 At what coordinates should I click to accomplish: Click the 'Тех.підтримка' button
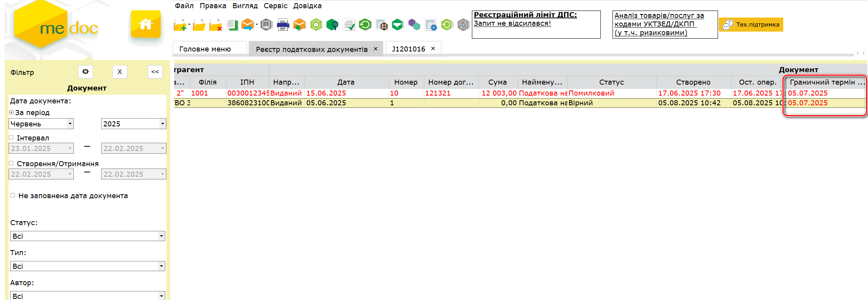(x=751, y=25)
